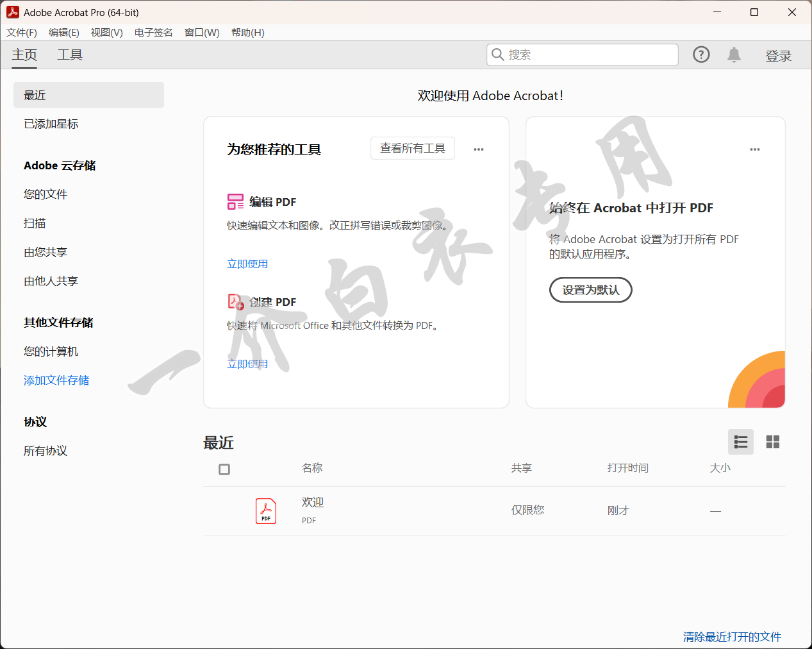Open 您的计算机 in the sidebar

[51, 351]
